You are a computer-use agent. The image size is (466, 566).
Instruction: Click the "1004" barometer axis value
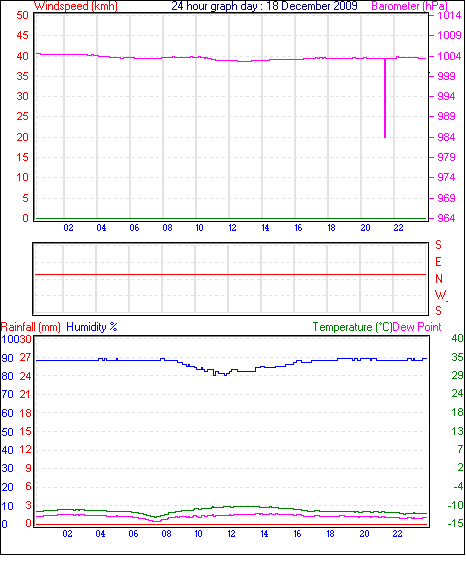[449, 56]
